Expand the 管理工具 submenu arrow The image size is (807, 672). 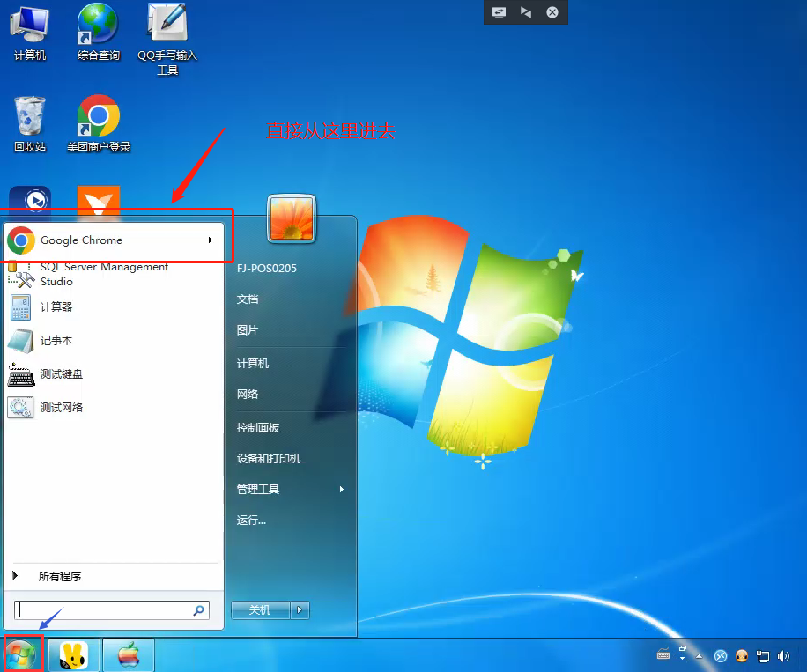point(342,490)
